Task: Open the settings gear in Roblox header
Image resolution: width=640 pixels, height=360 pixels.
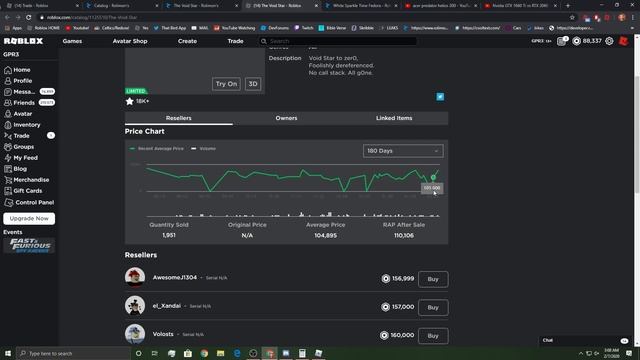Action: click(609, 41)
